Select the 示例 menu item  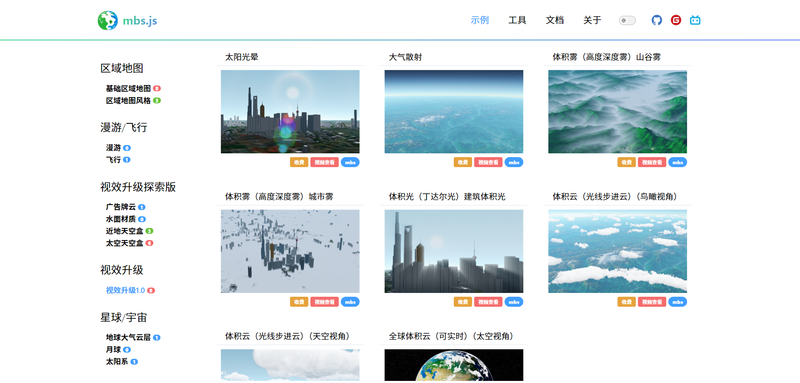click(480, 20)
